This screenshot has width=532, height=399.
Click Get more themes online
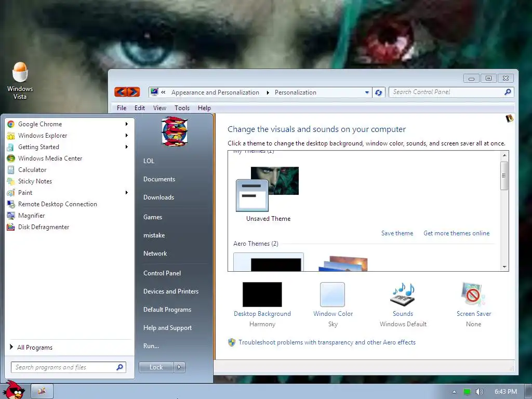click(x=456, y=233)
